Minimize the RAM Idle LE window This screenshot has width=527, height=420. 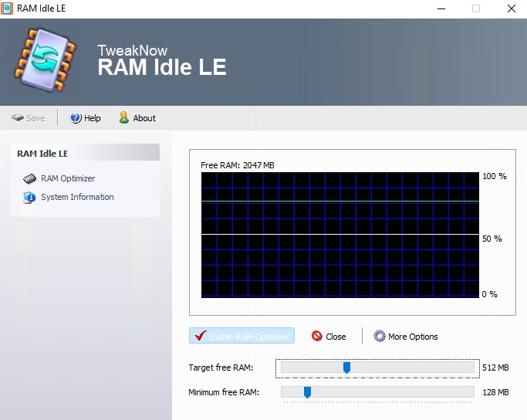tap(441, 8)
